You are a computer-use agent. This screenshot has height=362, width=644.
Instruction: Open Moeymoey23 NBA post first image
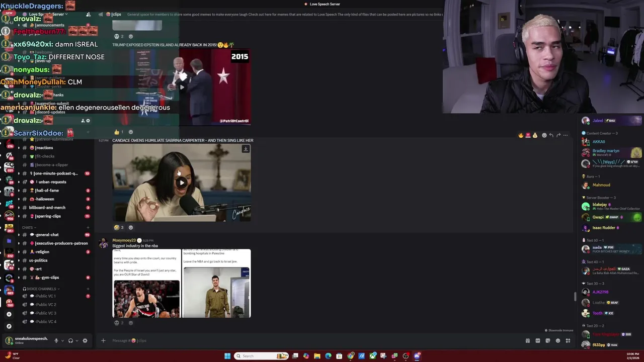[146, 284]
